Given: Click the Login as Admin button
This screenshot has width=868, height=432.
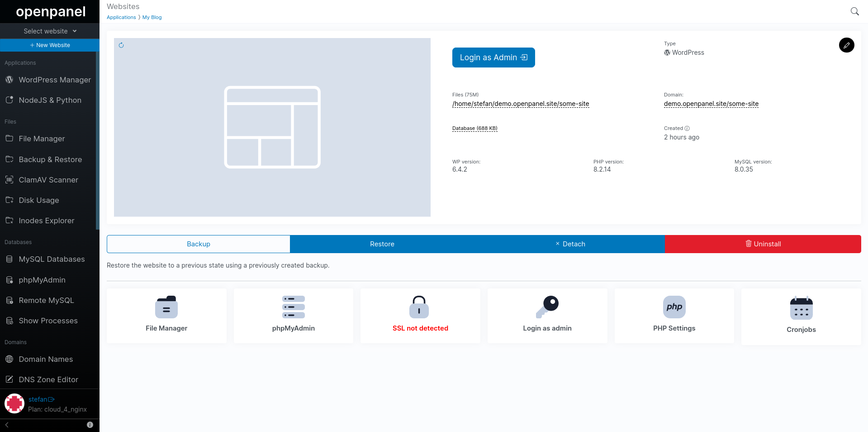Looking at the screenshot, I should click(493, 58).
